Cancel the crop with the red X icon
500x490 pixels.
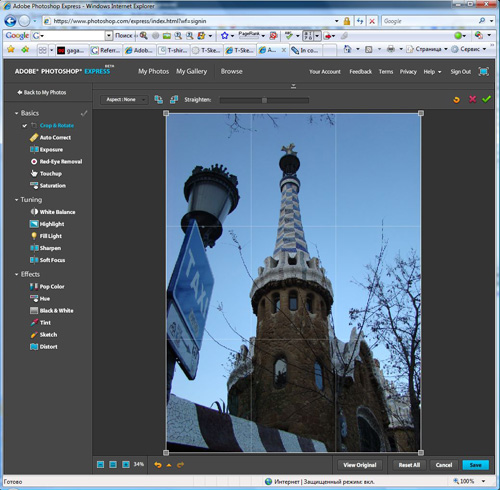[x=472, y=99]
